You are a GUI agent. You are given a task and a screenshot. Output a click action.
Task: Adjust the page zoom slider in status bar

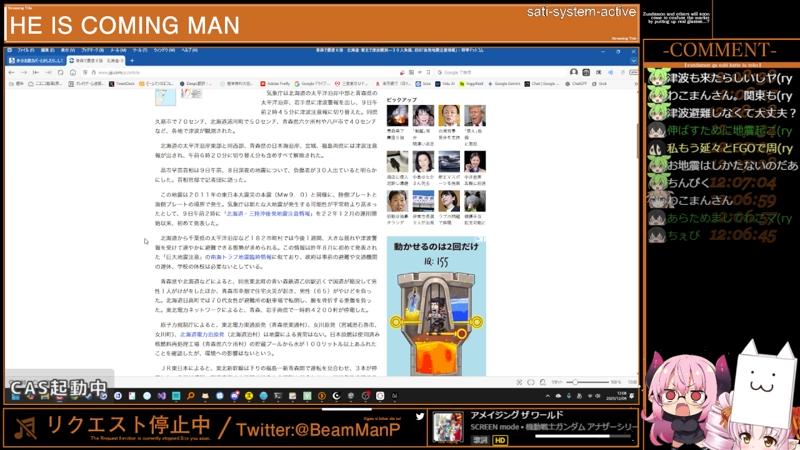[587, 382]
